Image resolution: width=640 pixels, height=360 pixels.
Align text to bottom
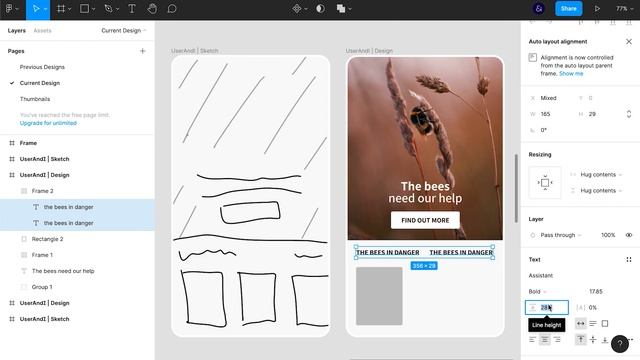tap(604, 340)
